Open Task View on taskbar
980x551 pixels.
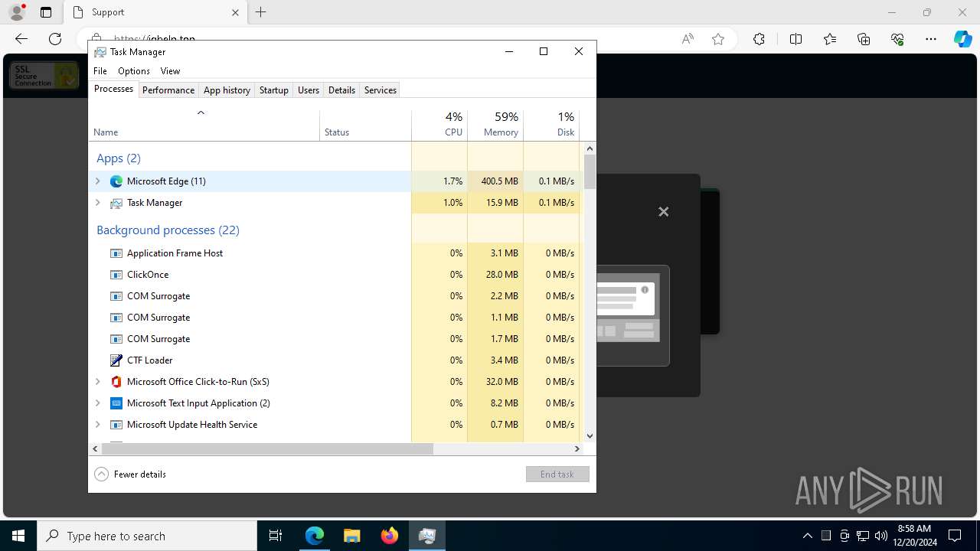click(x=276, y=536)
